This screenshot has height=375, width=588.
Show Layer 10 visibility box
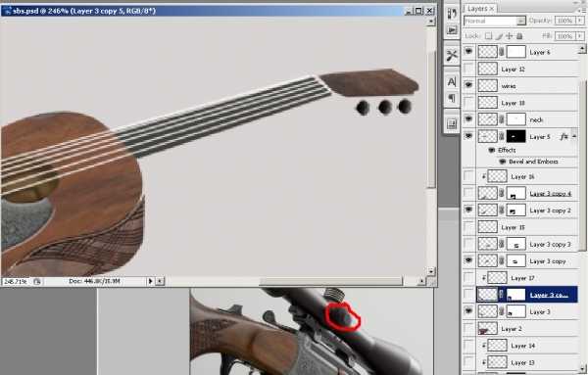pyautogui.click(x=468, y=102)
